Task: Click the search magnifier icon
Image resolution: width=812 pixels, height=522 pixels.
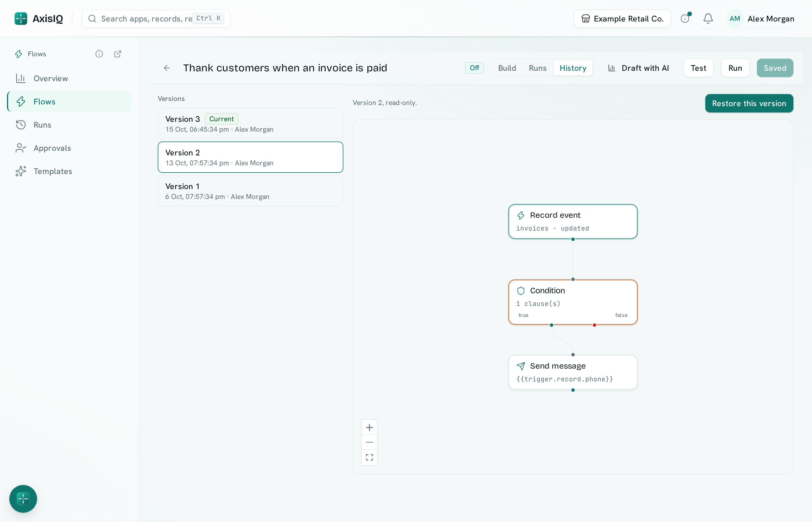Action: tap(92, 19)
